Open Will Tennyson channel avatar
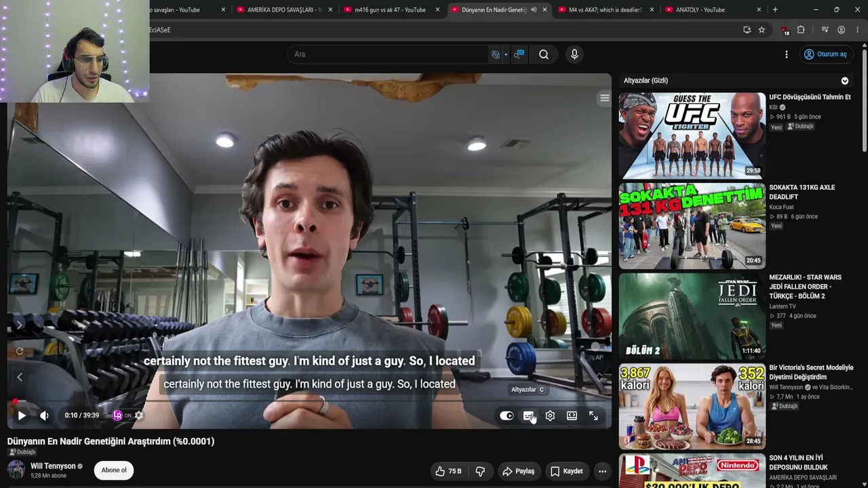 pos(16,470)
